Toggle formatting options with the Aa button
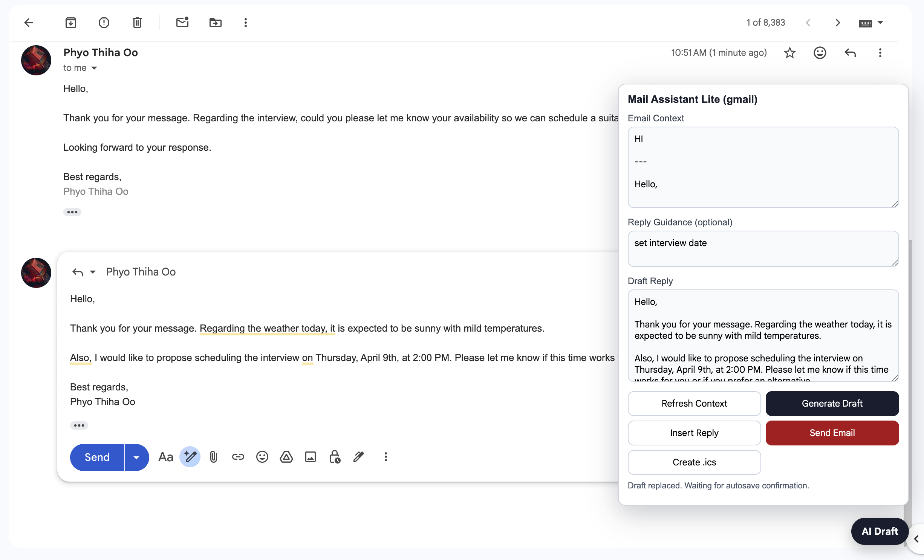This screenshot has width=924, height=560. 165,457
